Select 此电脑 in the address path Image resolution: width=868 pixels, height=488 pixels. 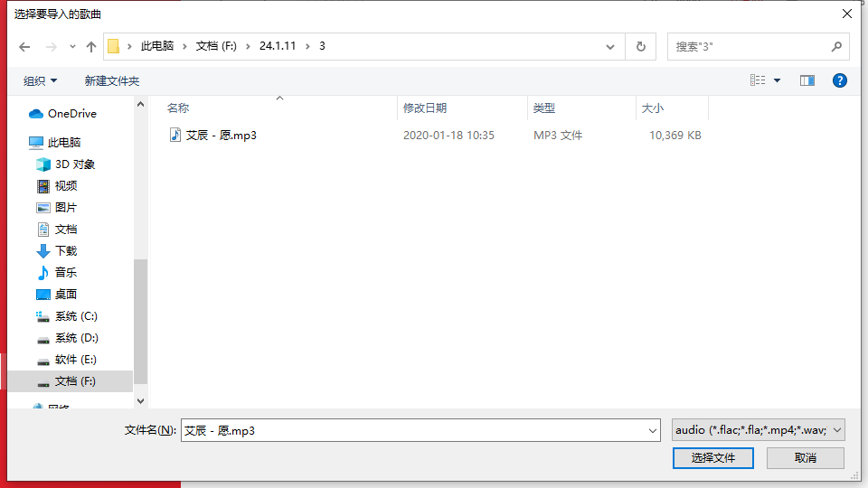click(157, 46)
